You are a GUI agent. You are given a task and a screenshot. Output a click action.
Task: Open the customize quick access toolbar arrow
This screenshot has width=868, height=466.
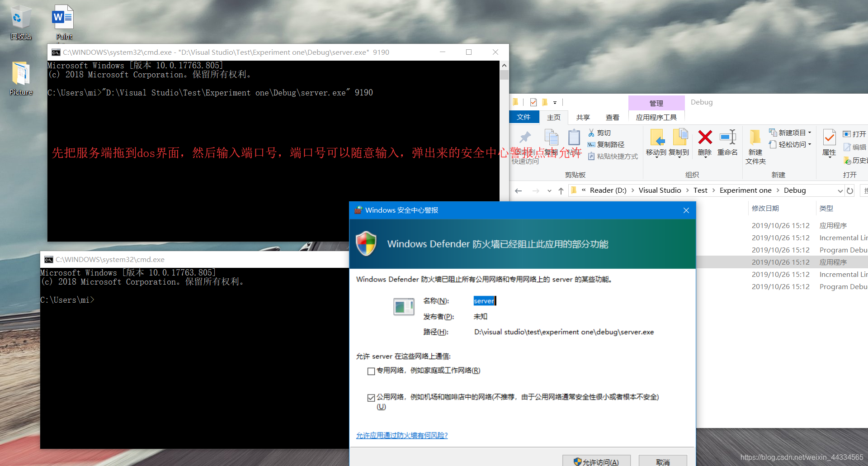click(555, 103)
